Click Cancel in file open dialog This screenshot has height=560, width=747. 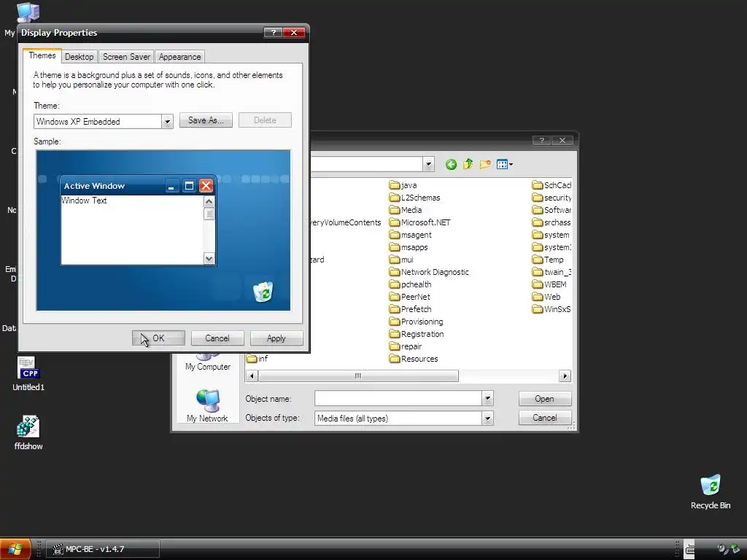pyautogui.click(x=544, y=418)
